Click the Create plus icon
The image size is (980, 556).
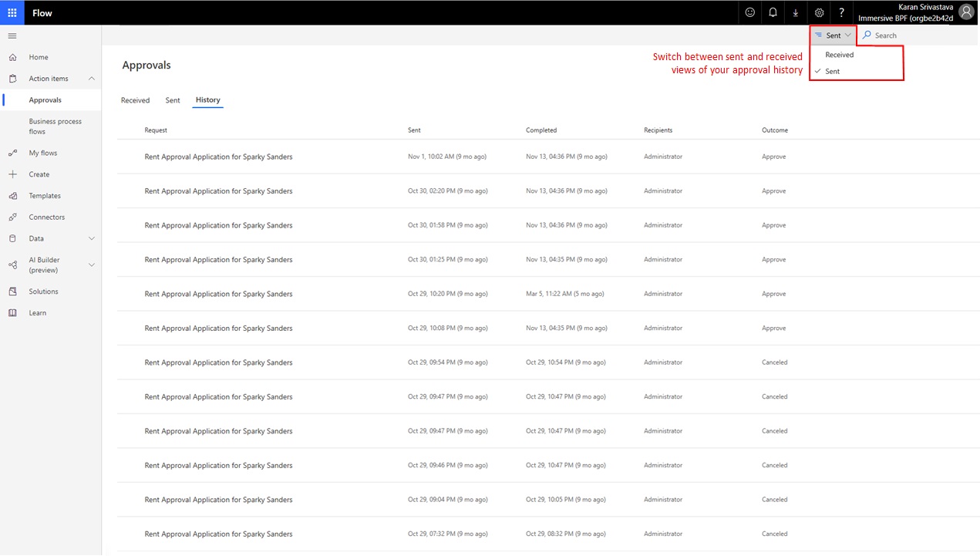(12, 174)
